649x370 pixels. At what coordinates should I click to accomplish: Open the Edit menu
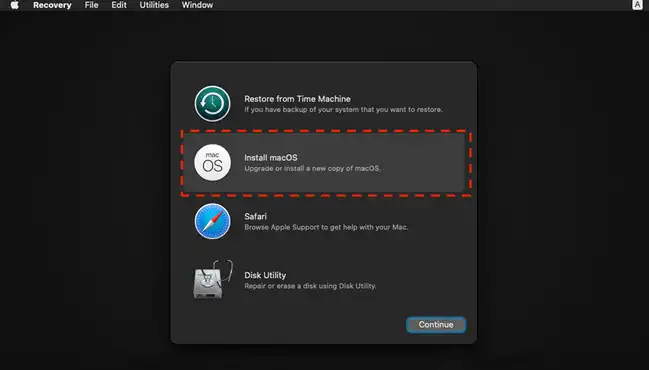[x=119, y=5]
